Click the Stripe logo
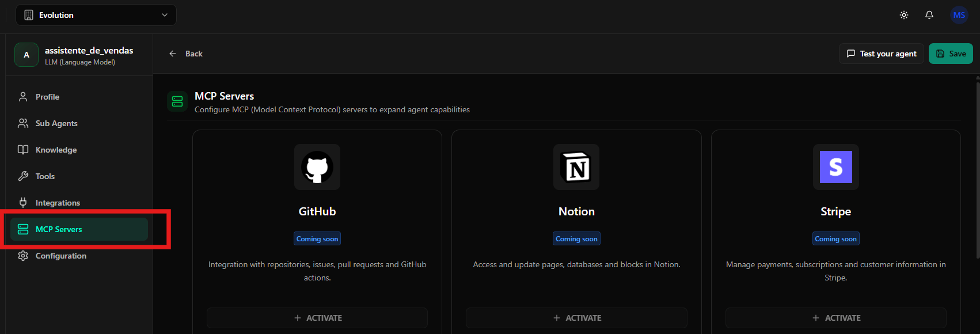Image resolution: width=980 pixels, height=334 pixels. [836, 167]
